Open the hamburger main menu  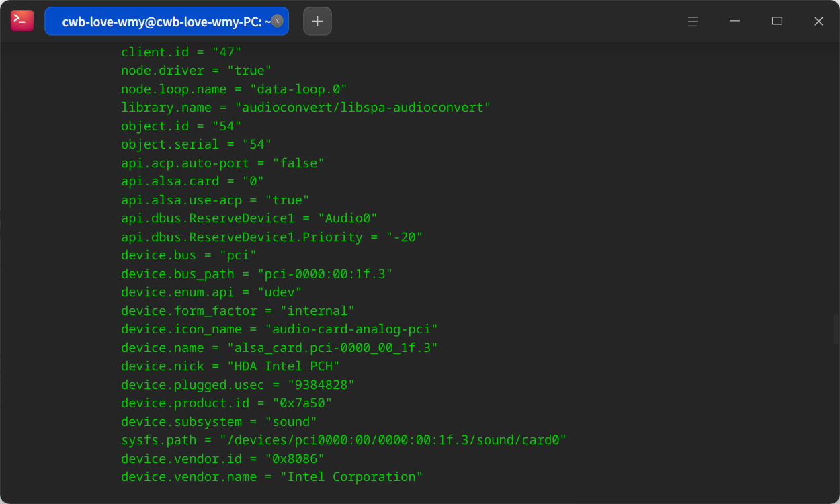click(693, 21)
